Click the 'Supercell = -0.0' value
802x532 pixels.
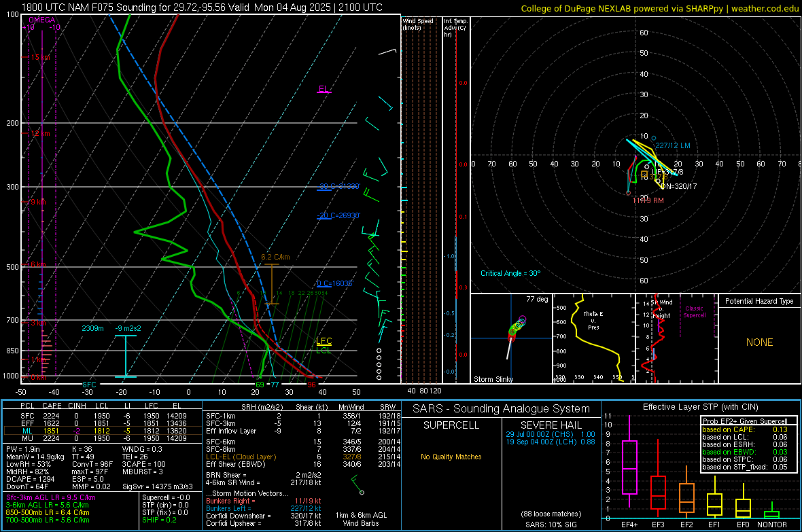click(x=166, y=497)
